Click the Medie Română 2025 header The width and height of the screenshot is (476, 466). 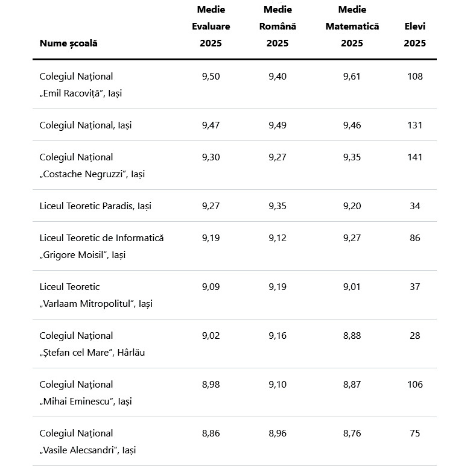tap(278, 27)
